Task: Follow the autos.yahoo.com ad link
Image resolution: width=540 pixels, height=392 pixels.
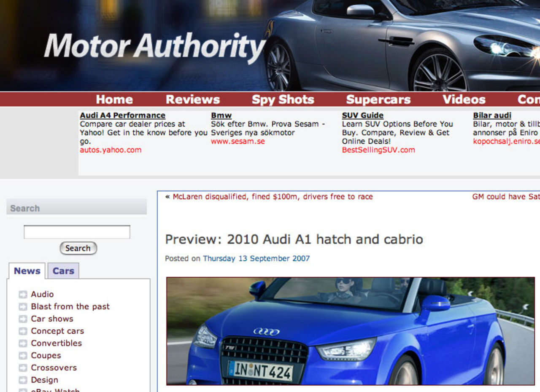Action: pos(111,150)
